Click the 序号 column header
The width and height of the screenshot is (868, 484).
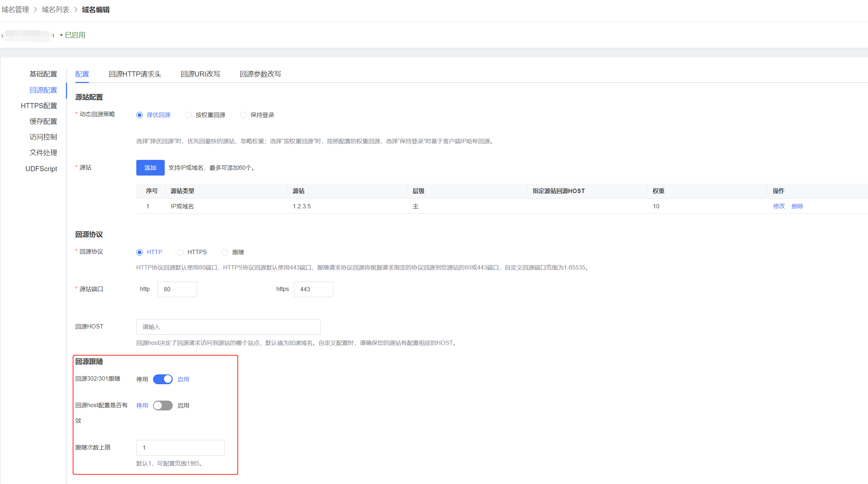pyautogui.click(x=152, y=191)
